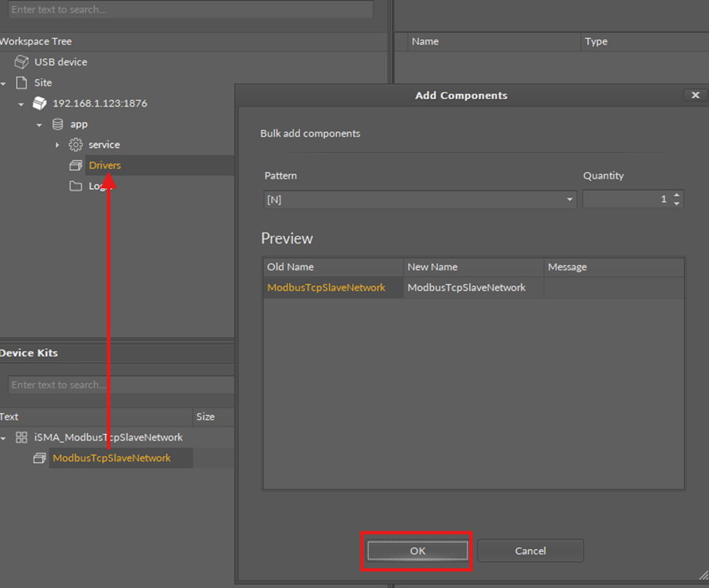Click the Name column header in background table
Viewport: 709px width, 588px height.
coord(494,41)
